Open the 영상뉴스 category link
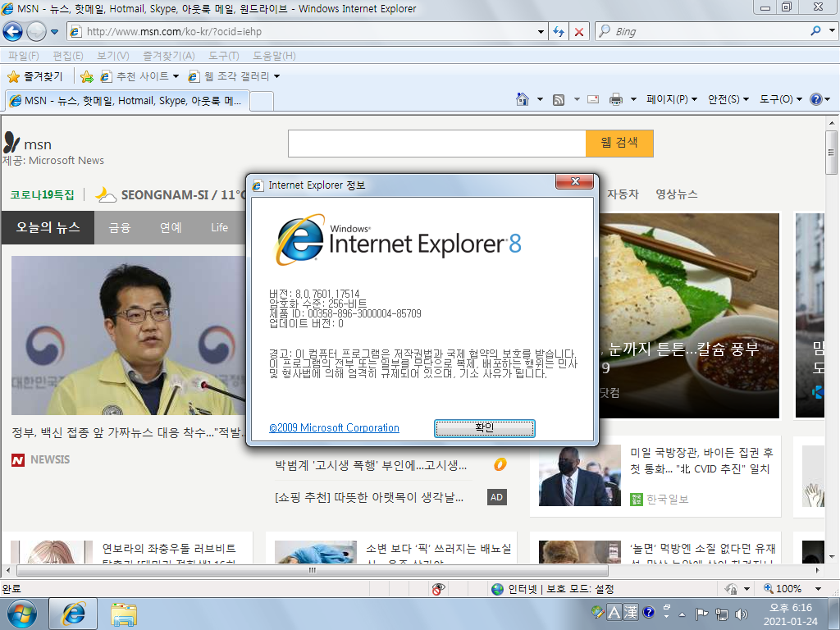 click(x=677, y=194)
